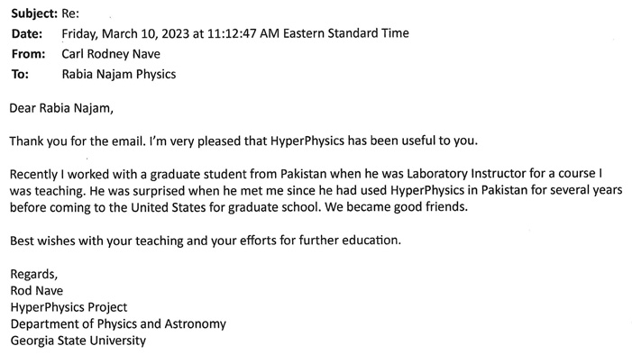Click the From label
The image size is (632, 364).
coord(28,54)
